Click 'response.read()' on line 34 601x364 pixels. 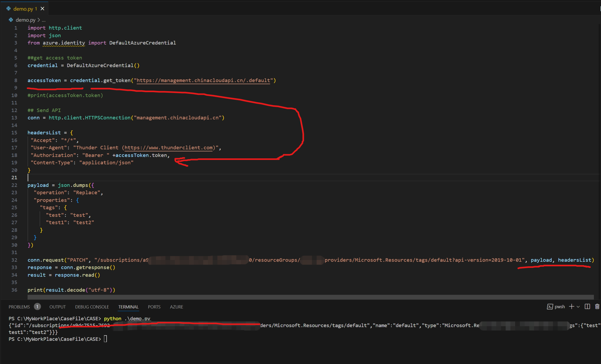tap(77, 275)
